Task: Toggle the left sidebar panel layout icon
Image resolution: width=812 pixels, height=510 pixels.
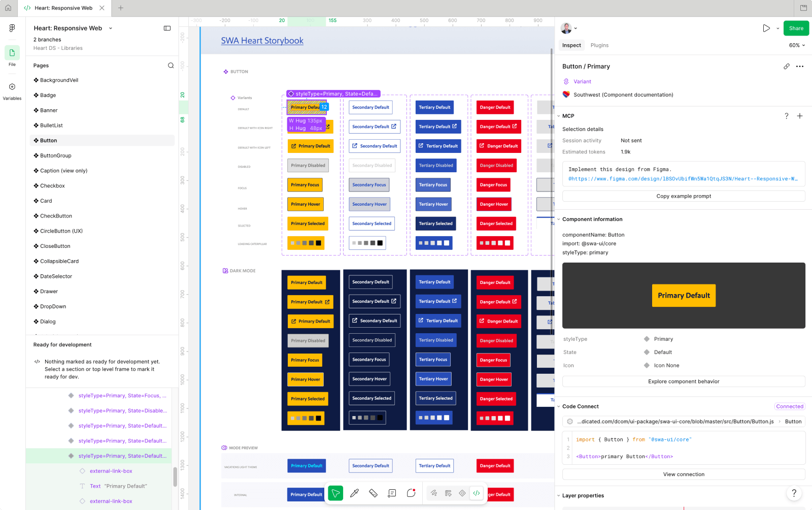Action: point(167,28)
